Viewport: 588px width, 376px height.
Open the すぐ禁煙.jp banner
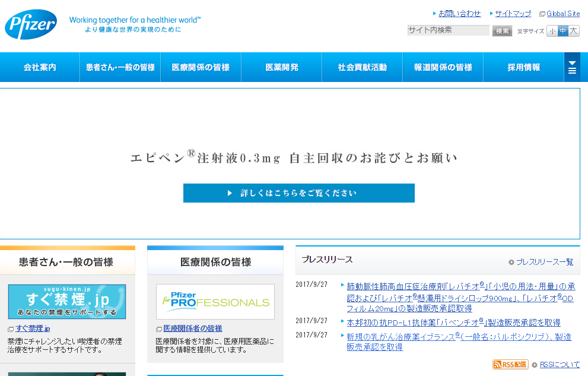[66, 302]
